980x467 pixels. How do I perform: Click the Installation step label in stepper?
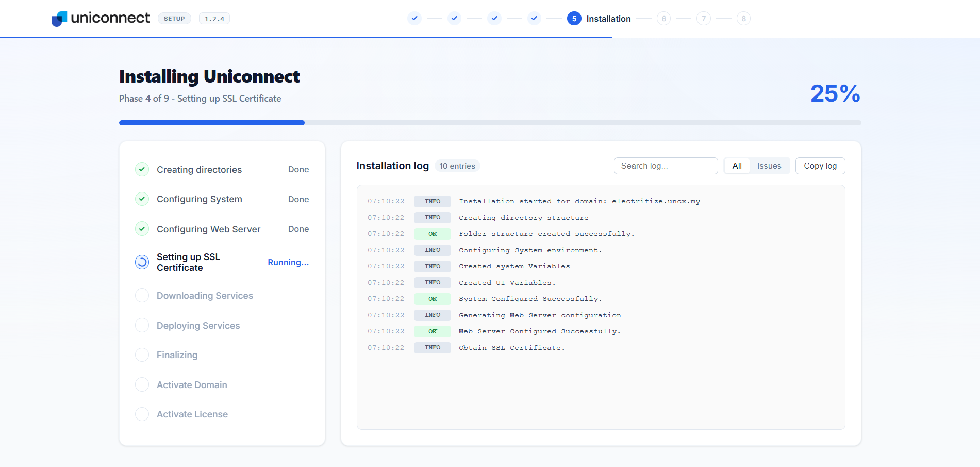point(608,19)
